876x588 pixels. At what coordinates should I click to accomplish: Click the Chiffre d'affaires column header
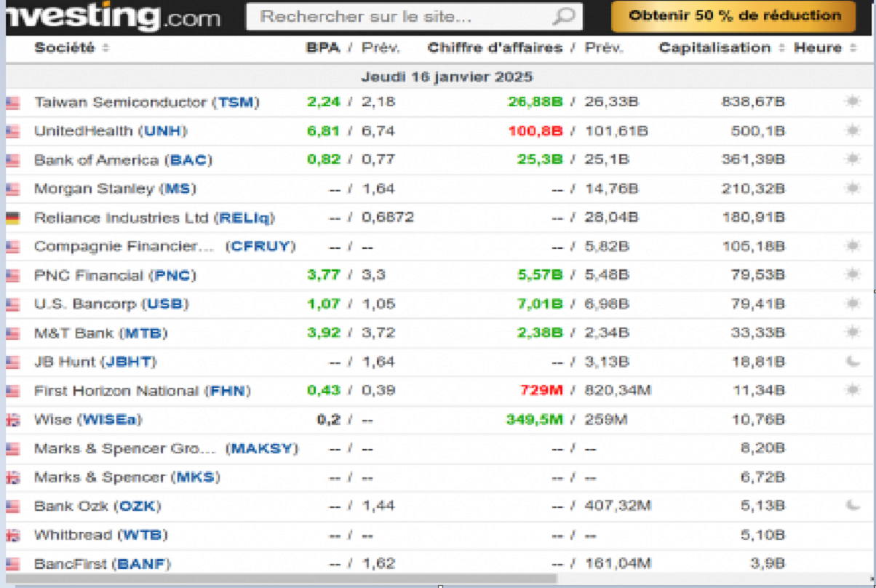click(495, 48)
